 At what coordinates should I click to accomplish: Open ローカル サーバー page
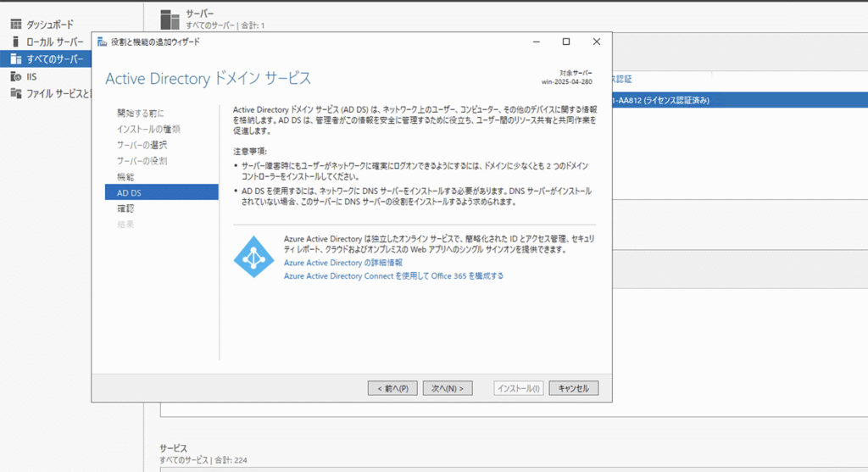[x=55, y=42]
